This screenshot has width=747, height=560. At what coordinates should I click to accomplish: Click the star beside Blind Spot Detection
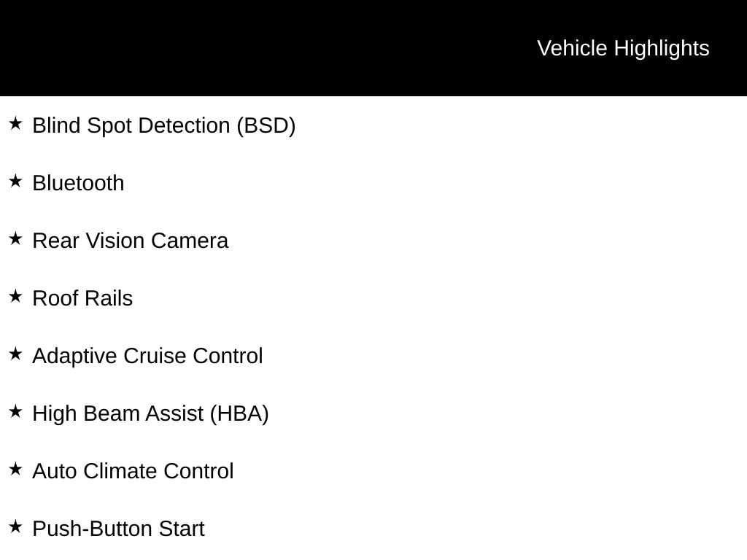click(x=15, y=124)
